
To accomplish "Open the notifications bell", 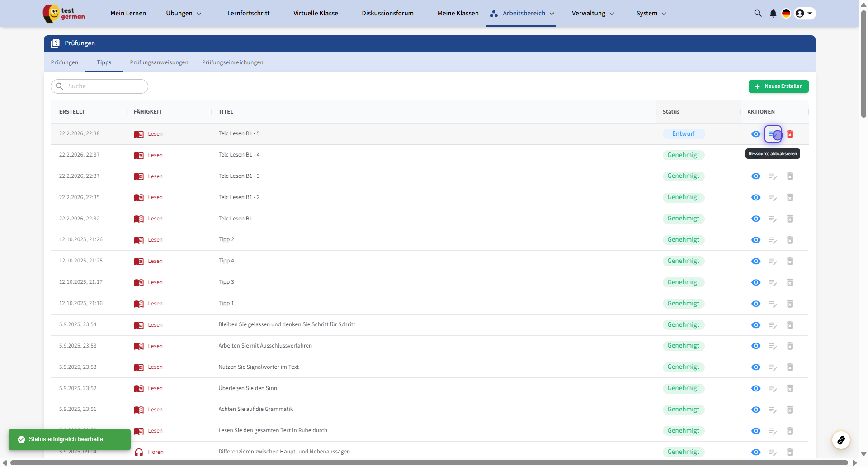I will [773, 14].
